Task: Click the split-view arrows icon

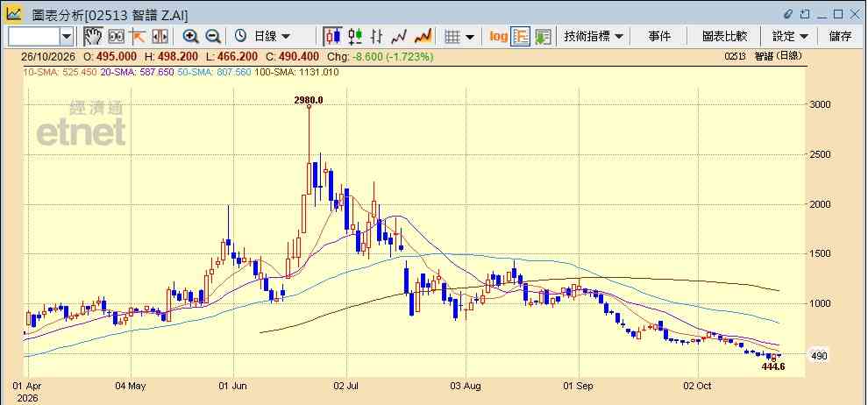Action: click(160, 37)
